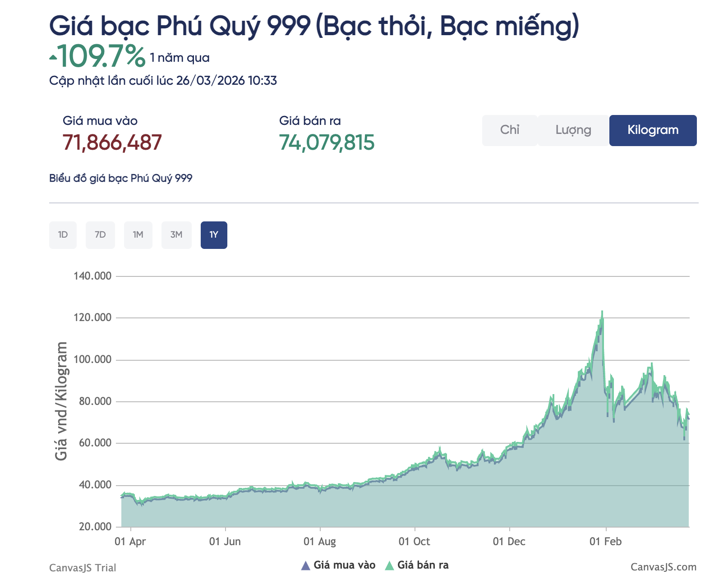Screen dimensions: 728x588
Task: Select the 7D time range
Action: click(x=101, y=235)
